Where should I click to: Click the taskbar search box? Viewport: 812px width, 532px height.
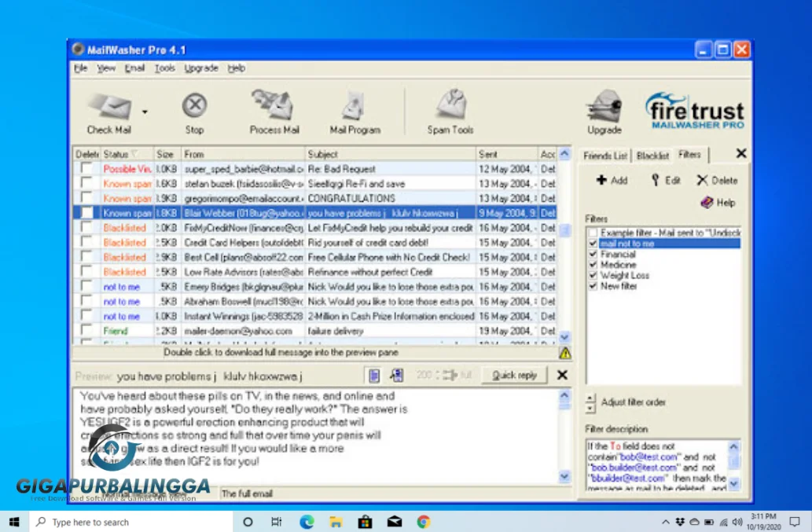coord(130,522)
